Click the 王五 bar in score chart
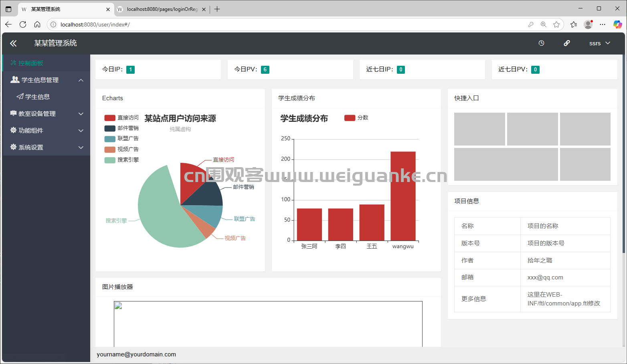627x364 pixels. (x=372, y=222)
